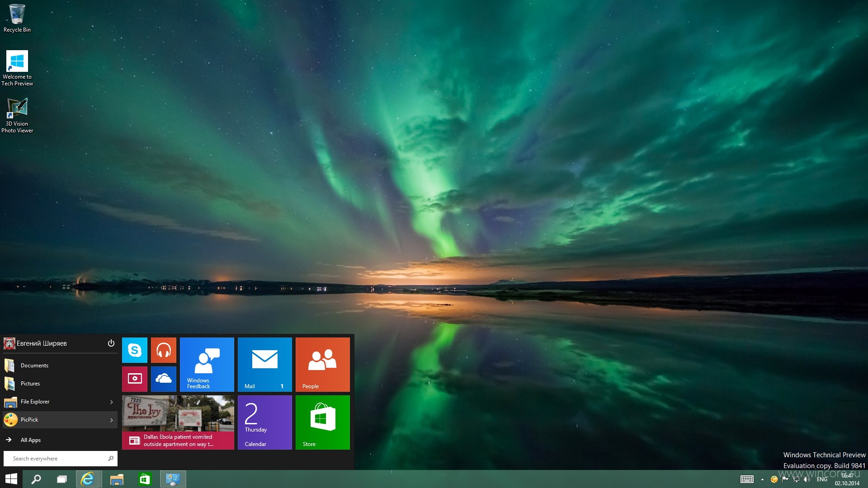Open the OneDrive cloud tile
The image size is (868, 488).
tap(163, 379)
